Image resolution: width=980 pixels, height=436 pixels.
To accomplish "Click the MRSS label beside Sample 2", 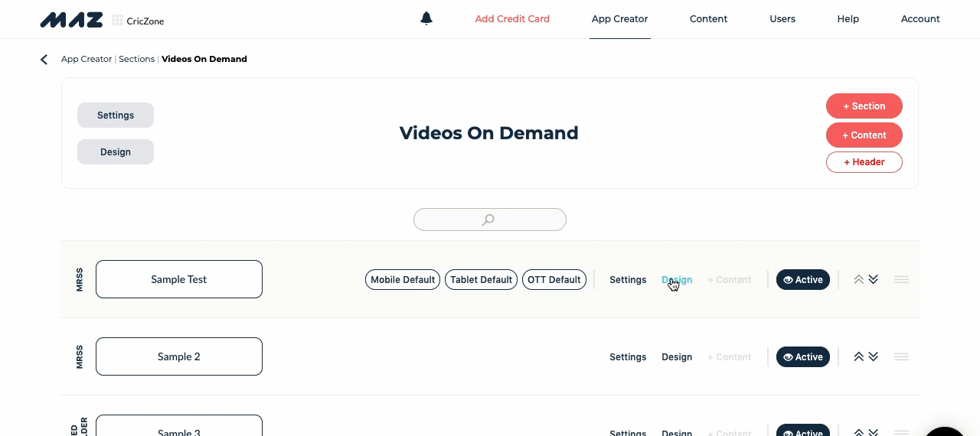I will point(80,356).
